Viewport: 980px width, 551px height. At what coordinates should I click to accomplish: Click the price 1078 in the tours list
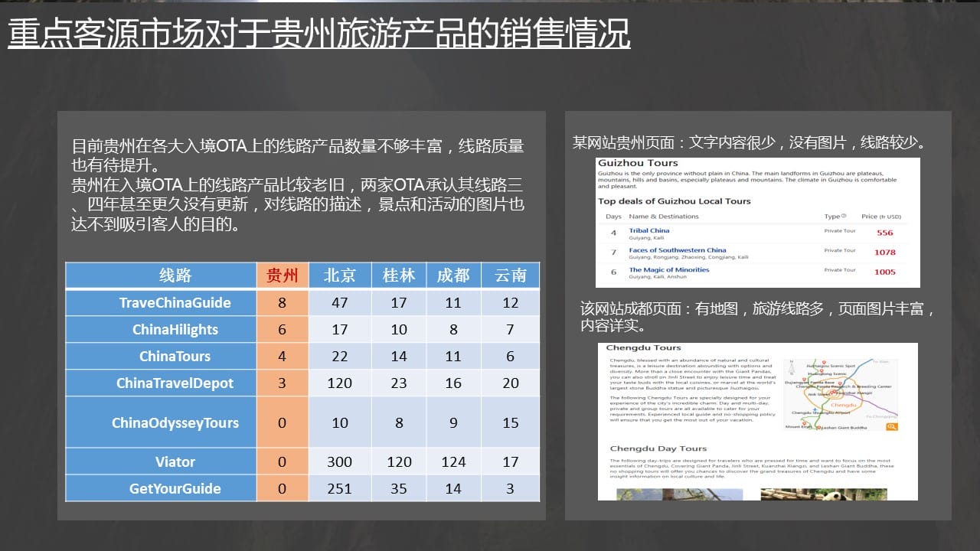click(x=885, y=252)
